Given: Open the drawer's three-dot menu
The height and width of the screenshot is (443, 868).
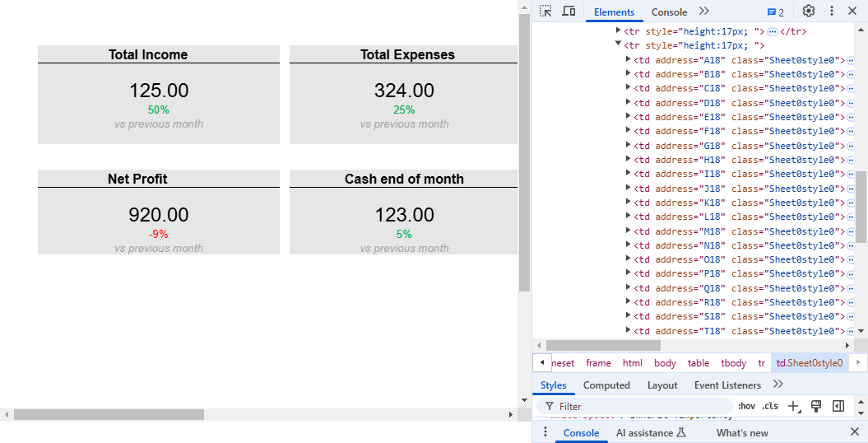Looking at the screenshot, I should pos(545,432).
